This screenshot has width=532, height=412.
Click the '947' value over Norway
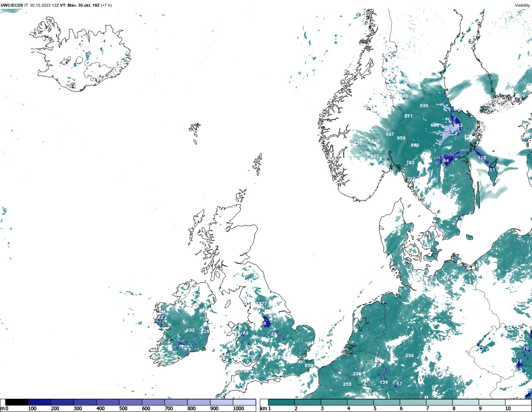390,134
